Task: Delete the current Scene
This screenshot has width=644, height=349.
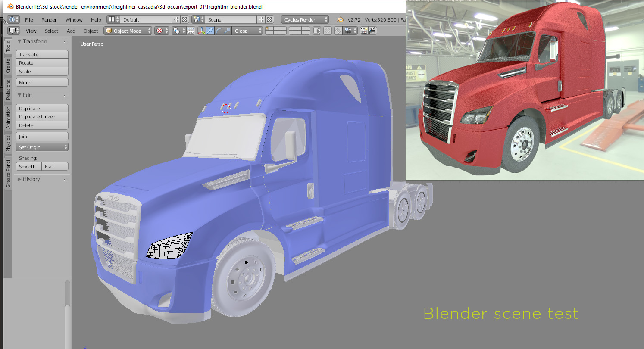Action: [x=269, y=20]
